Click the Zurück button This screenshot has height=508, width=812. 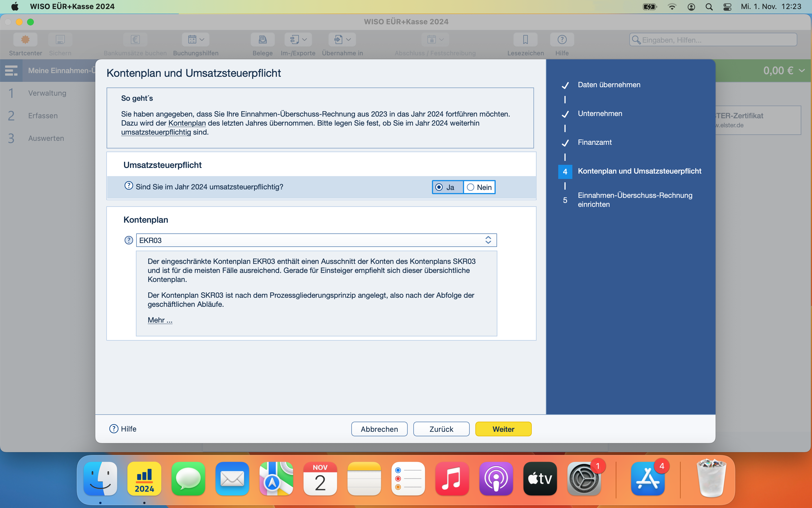click(x=441, y=429)
